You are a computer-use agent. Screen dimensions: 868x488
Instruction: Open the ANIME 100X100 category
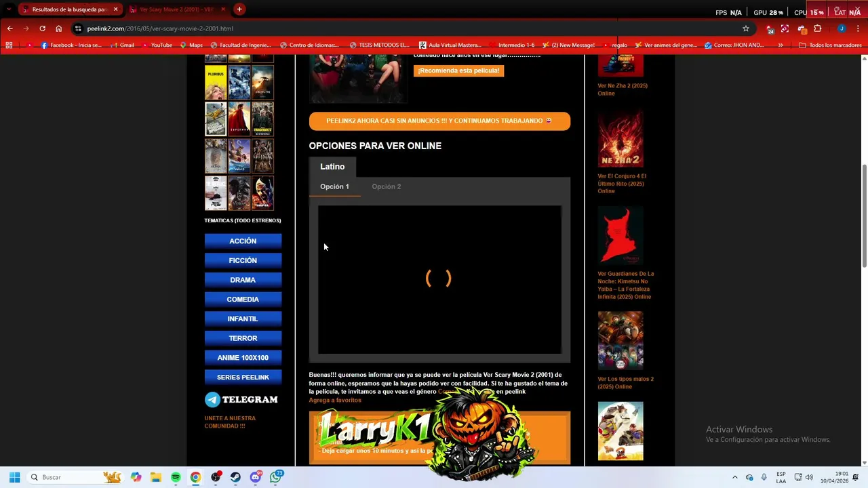243,357
